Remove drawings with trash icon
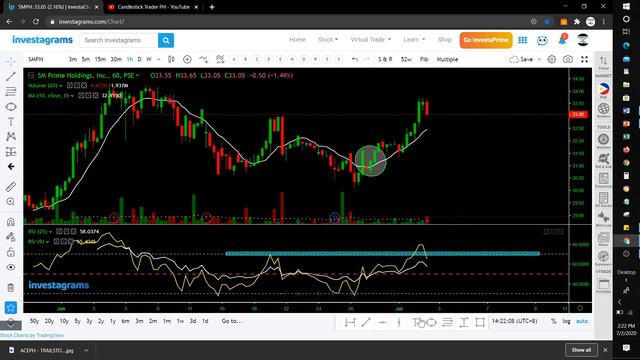640x360 pixels. coord(11,287)
